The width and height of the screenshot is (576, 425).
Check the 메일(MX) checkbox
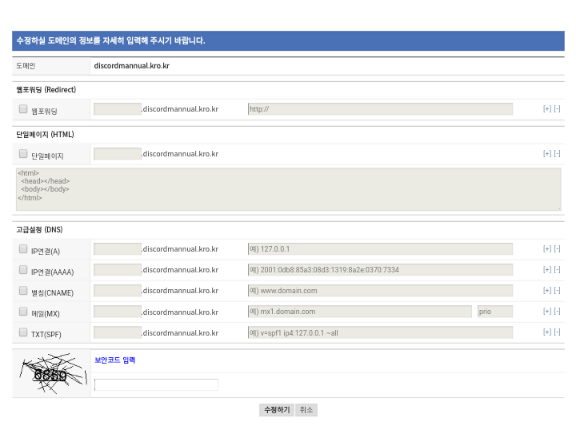(x=23, y=311)
